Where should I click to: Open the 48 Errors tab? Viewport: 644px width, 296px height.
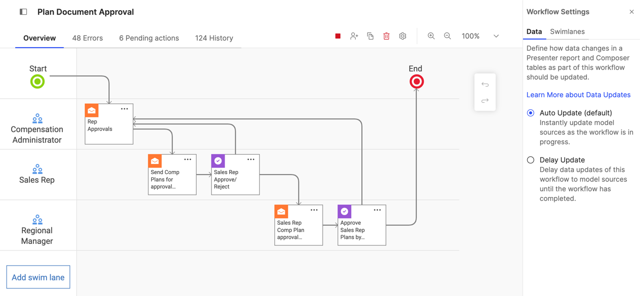[87, 38]
